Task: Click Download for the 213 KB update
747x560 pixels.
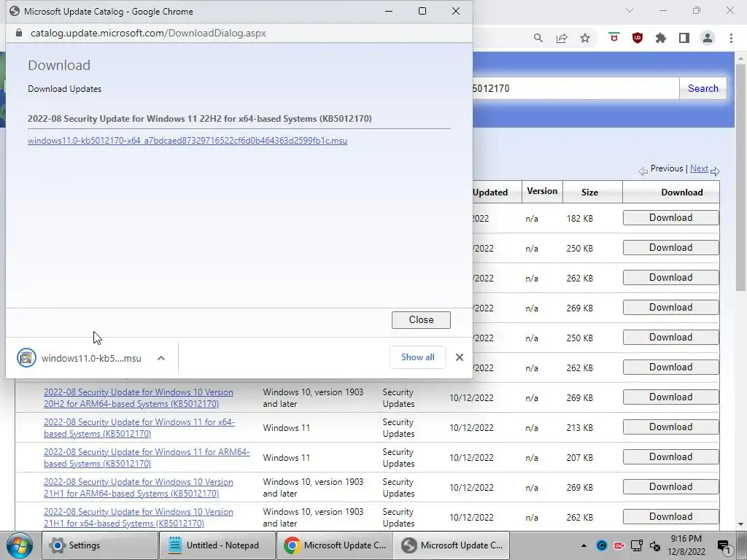Action: (x=671, y=427)
